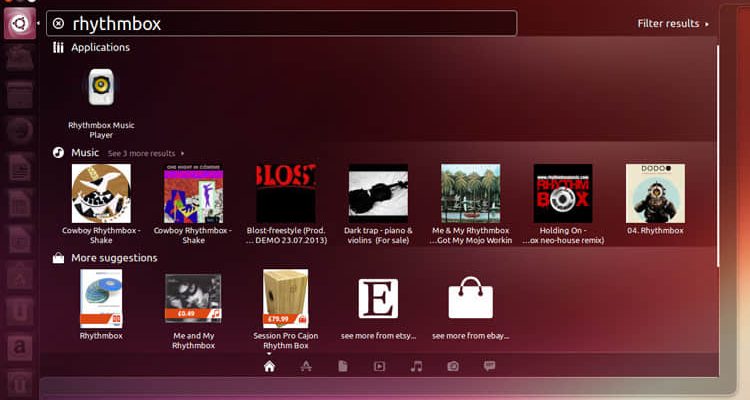This screenshot has width=750, height=400.
Task: Select Dark trap - piano & violins track
Action: [378, 204]
